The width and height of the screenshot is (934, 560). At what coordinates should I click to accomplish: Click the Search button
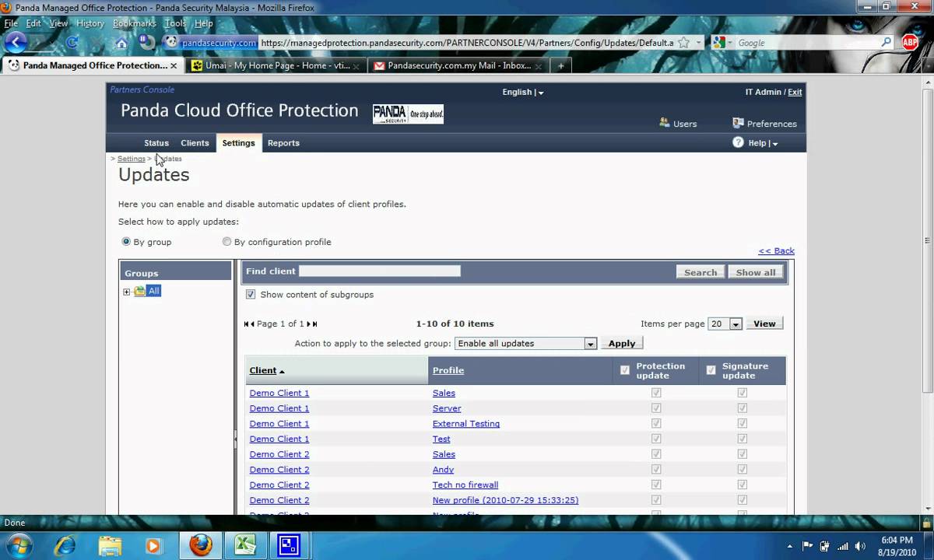click(700, 272)
